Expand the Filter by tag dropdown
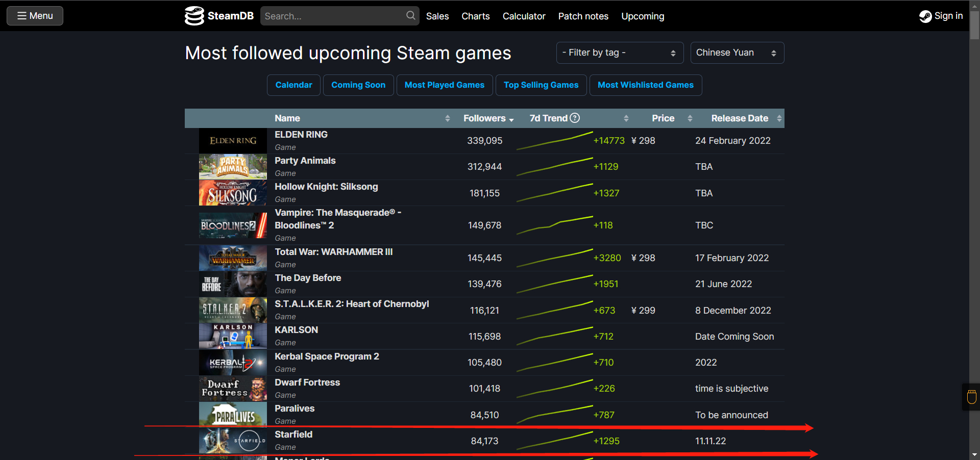980x460 pixels. (620, 53)
